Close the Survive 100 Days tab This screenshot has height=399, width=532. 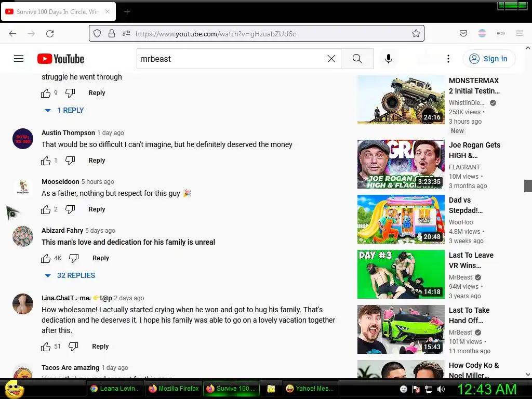pyautogui.click(x=107, y=11)
